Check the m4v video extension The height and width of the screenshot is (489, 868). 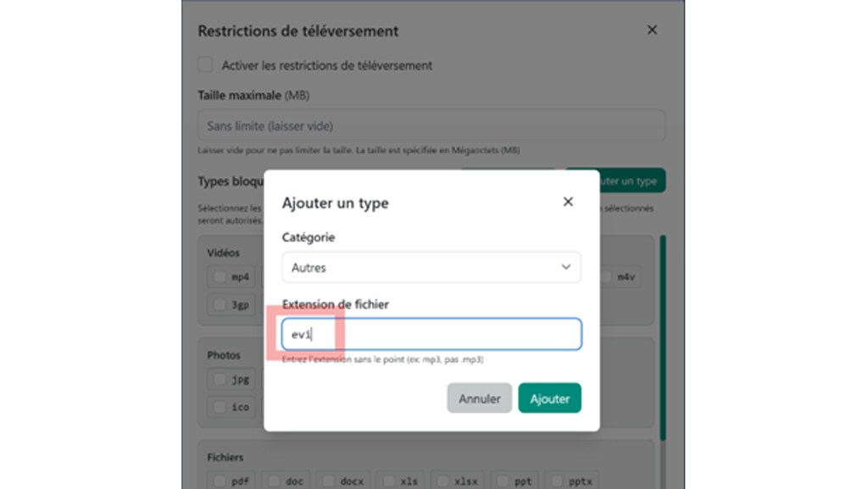pos(608,275)
